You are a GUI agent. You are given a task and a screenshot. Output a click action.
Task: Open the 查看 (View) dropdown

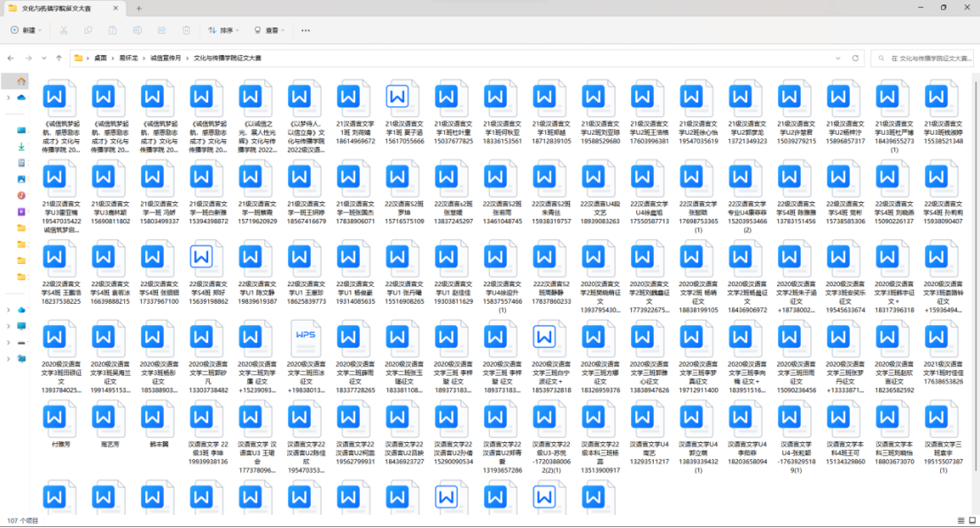pyautogui.click(x=269, y=30)
